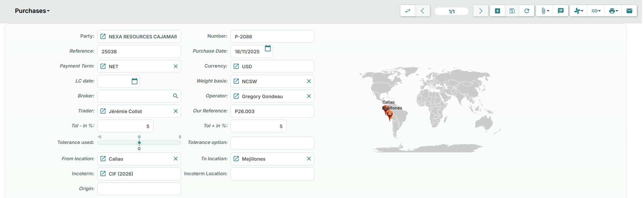Image resolution: width=644 pixels, height=198 pixels.
Task: Reload the record icon
Action: click(x=527, y=11)
